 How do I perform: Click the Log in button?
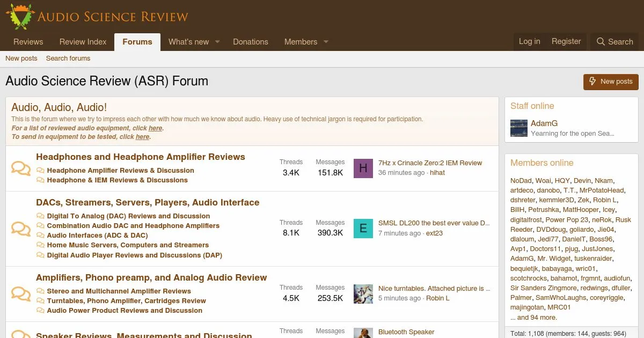(x=530, y=41)
